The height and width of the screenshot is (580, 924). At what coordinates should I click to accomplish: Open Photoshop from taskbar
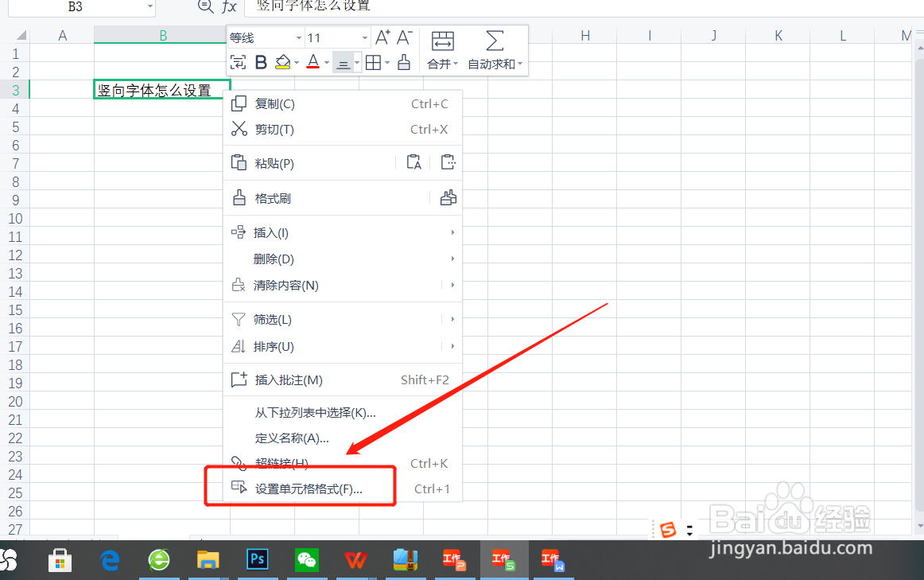click(x=258, y=559)
